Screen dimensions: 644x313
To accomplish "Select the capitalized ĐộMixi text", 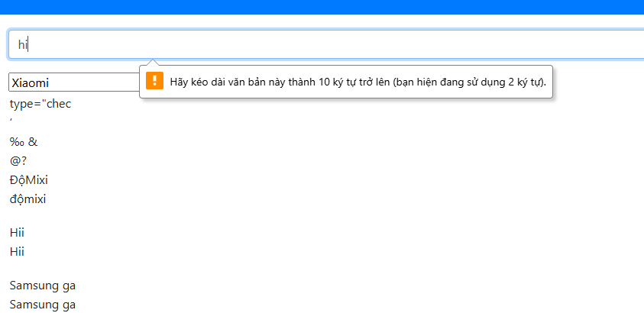I will 29,180.
